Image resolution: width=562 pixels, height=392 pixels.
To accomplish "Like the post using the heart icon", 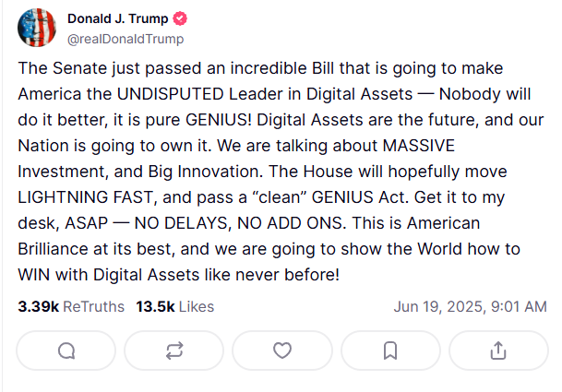I will pyautogui.click(x=282, y=350).
